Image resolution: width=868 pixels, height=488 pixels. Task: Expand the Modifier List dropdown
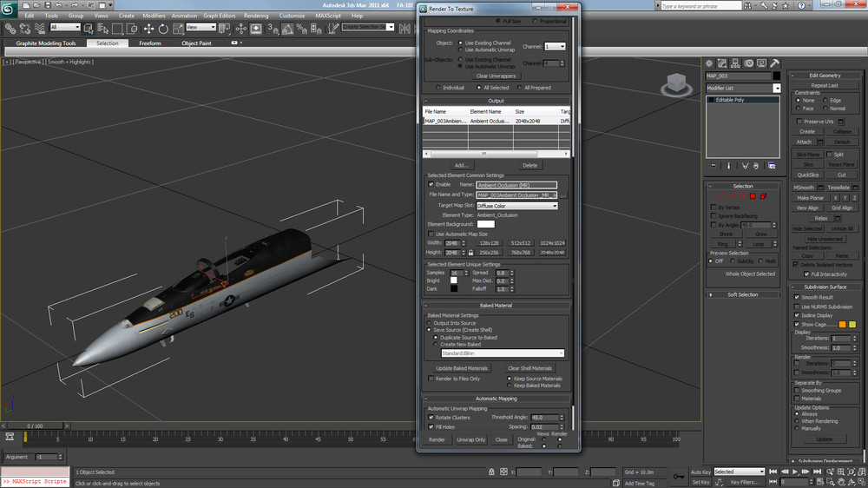click(x=778, y=89)
